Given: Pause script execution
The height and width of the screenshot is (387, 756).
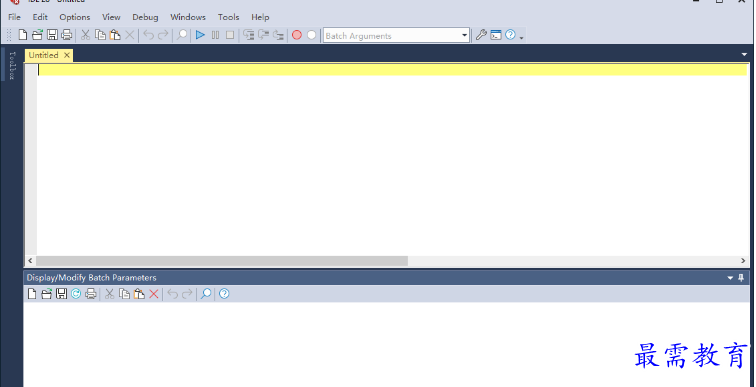Looking at the screenshot, I should [x=216, y=35].
